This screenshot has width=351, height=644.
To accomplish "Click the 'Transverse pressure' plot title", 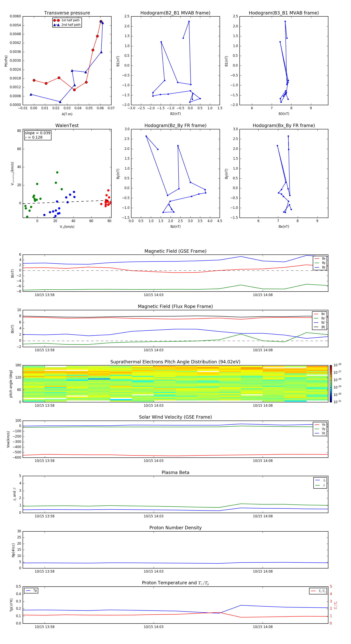I will click(x=67, y=13).
